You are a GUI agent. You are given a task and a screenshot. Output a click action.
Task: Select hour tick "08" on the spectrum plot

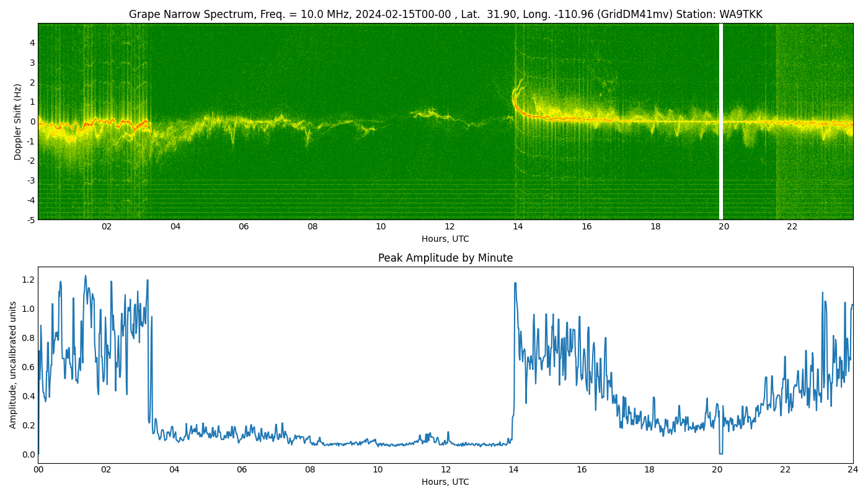[x=312, y=226]
